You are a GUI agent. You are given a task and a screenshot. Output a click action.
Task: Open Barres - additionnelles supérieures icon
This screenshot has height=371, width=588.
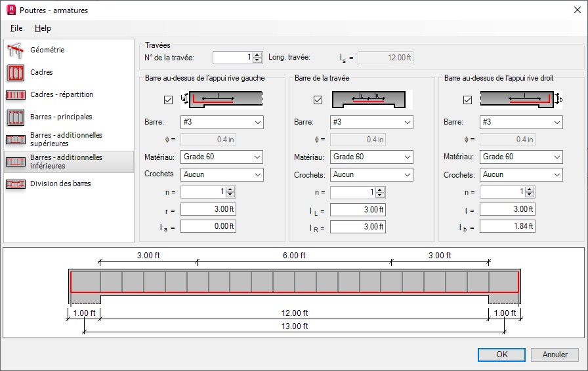(15, 140)
